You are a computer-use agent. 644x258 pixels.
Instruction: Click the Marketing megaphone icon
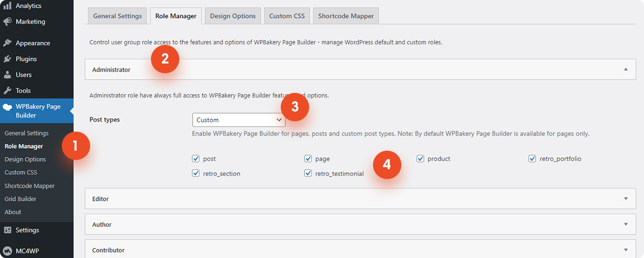pyautogui.click(x=8, y=22)
